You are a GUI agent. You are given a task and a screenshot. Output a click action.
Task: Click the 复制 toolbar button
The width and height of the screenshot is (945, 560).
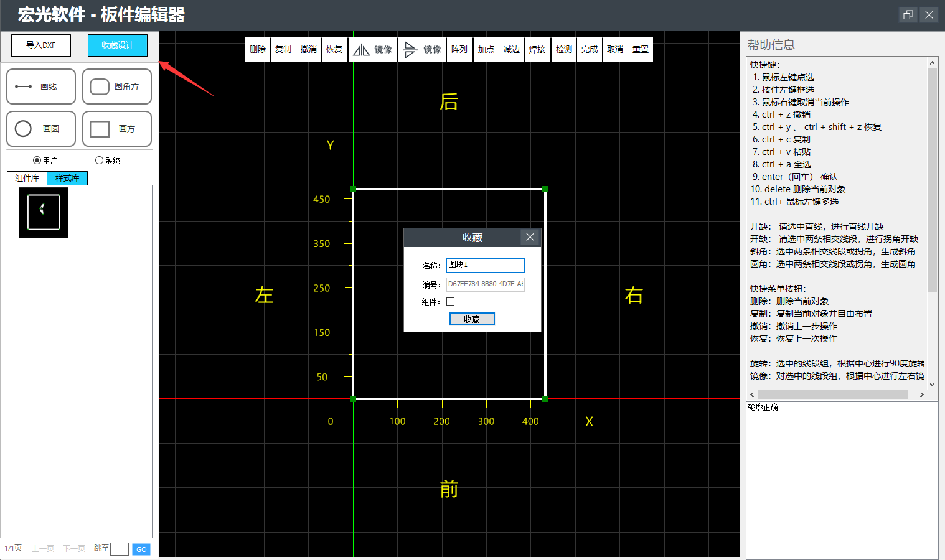(x=283, y=50)
